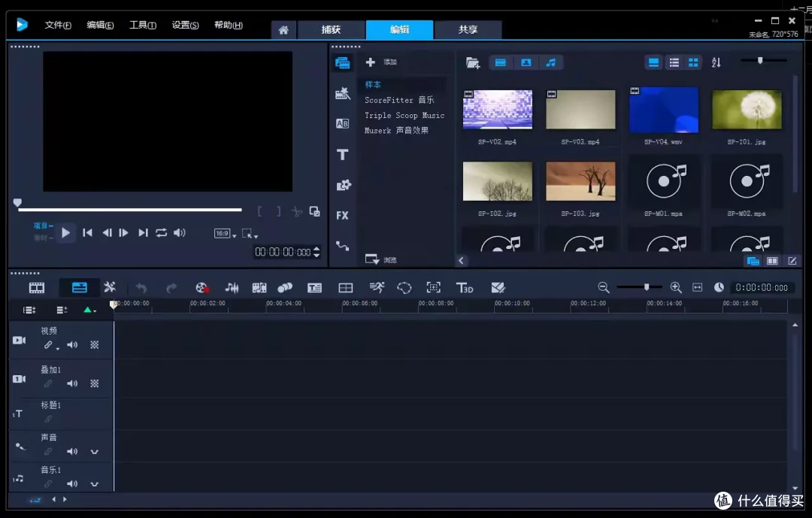
Task: Open the 16:9 aspect ratio dropdown
Action: coord(226,234)
